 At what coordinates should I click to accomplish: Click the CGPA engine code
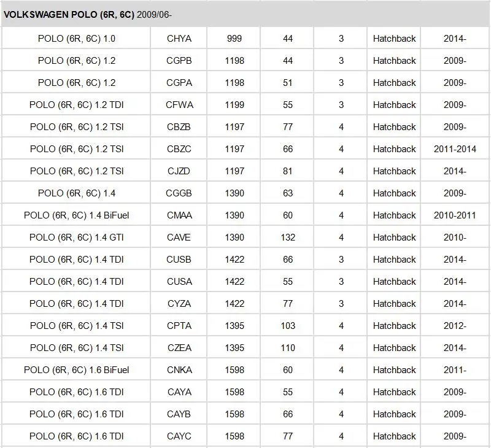tap(179, 83)
